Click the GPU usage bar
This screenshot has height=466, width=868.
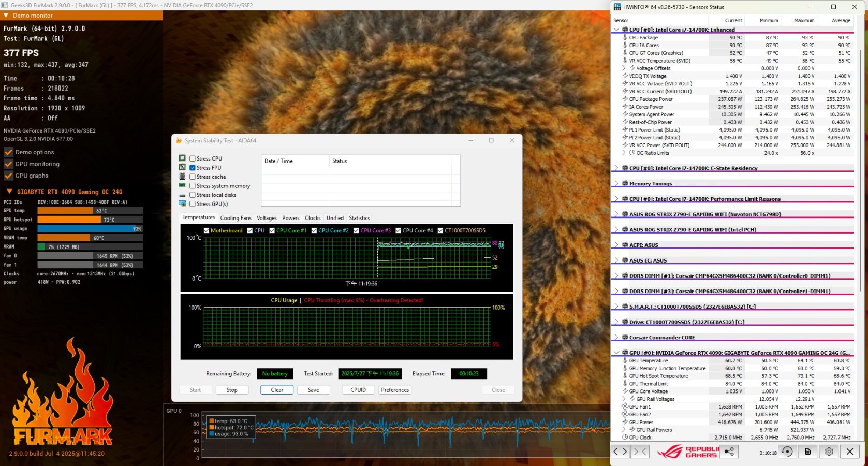[x=90, y=229]
